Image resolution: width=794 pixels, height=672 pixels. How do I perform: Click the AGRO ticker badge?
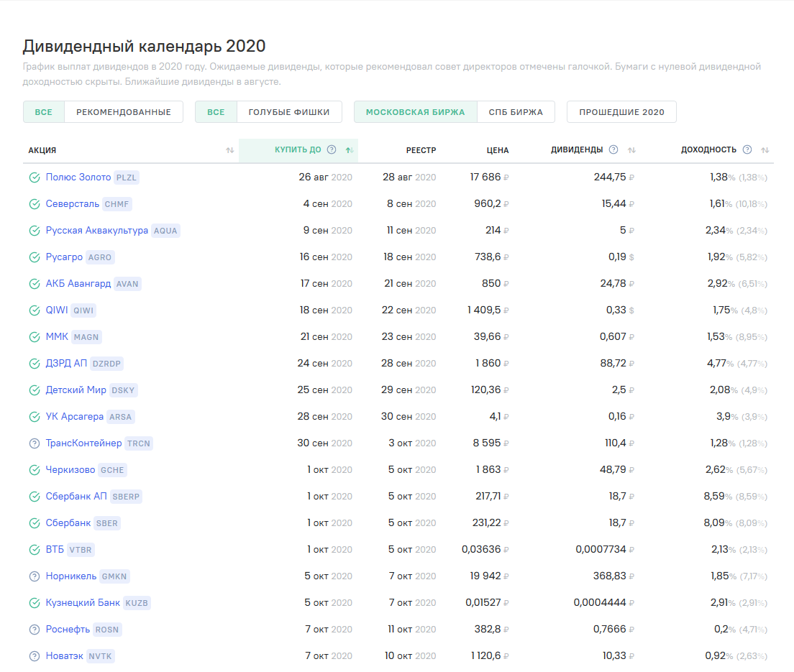click(100, 257)
